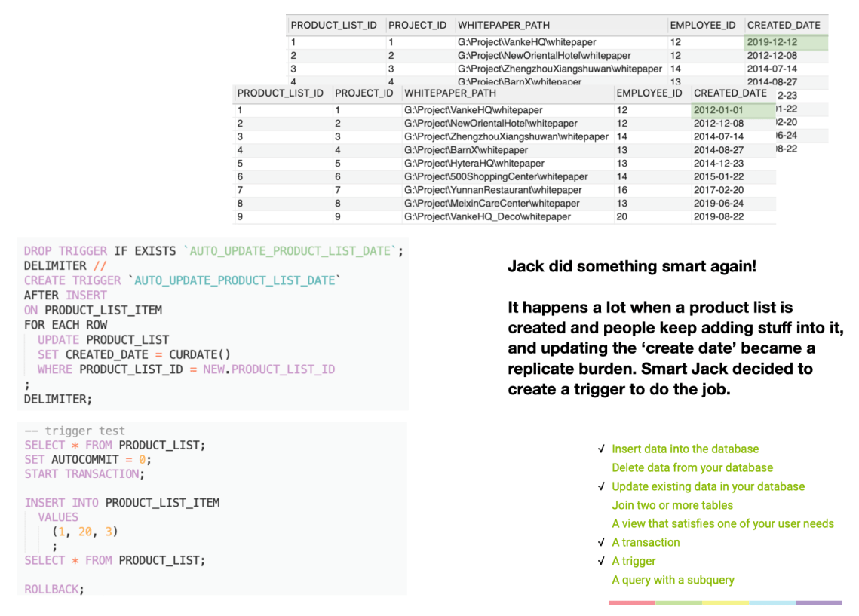Toggle the 'A trigger' checklist entry
This screenshot has height=616, width=859.
tap(635, 561)
